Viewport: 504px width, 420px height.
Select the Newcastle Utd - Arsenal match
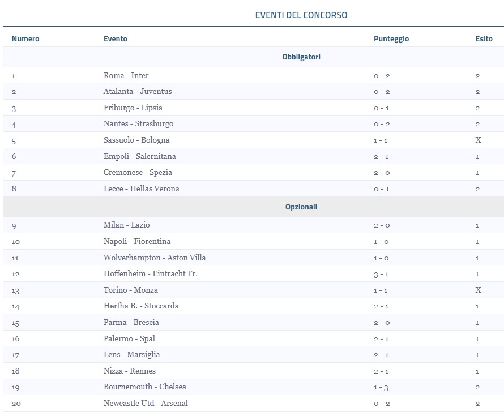point(146,404)
